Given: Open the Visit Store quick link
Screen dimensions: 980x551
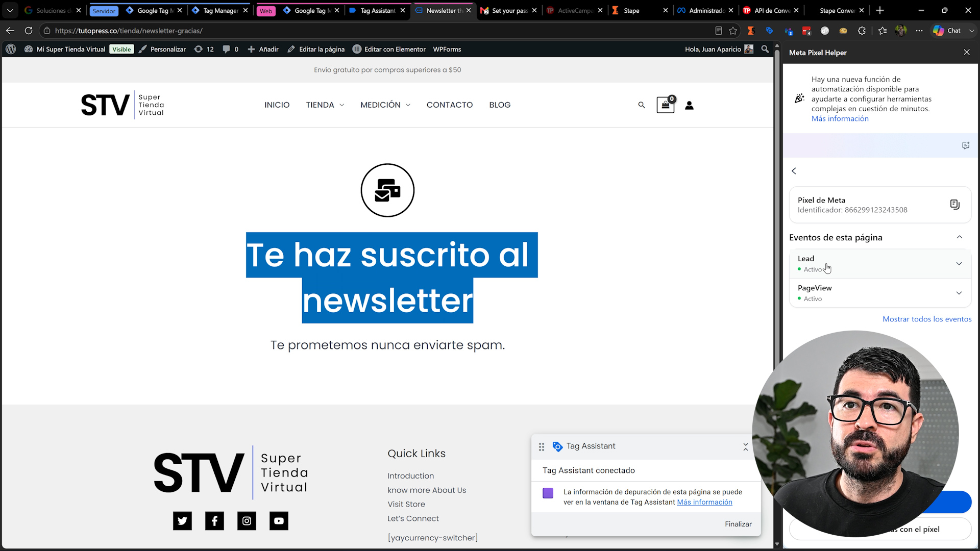Looking at the screenshot, I should tap(406, 504).
